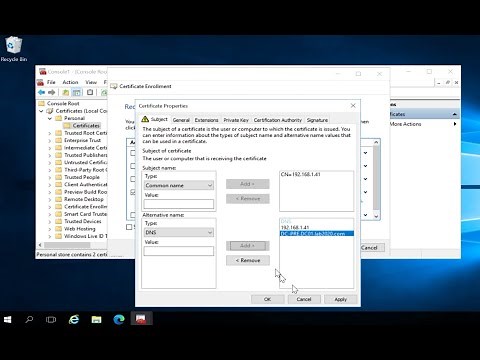The width and height of the screenshot is (480, 360).
Task: Click the Add button under Alternative name
Action: tap(248, 246)
